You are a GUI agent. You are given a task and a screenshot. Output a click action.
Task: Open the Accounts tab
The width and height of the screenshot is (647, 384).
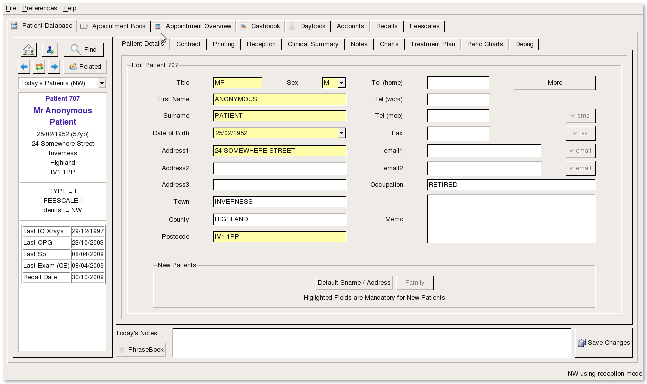tap(350, 26)
